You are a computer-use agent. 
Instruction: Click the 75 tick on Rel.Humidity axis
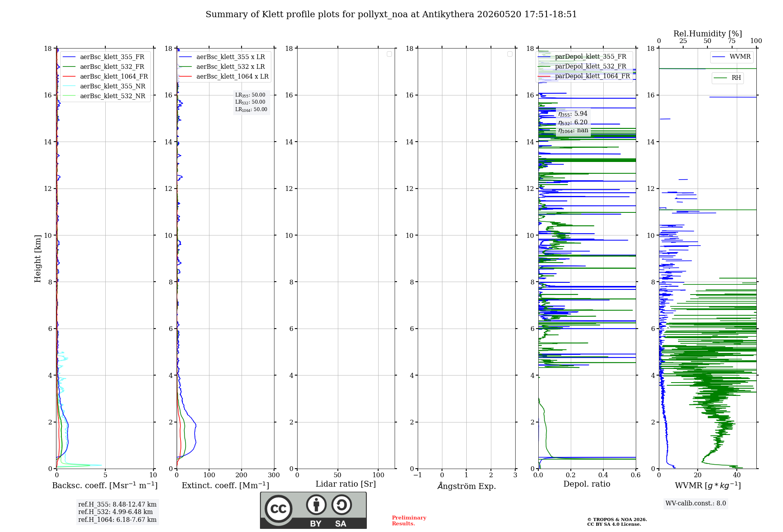732,41
